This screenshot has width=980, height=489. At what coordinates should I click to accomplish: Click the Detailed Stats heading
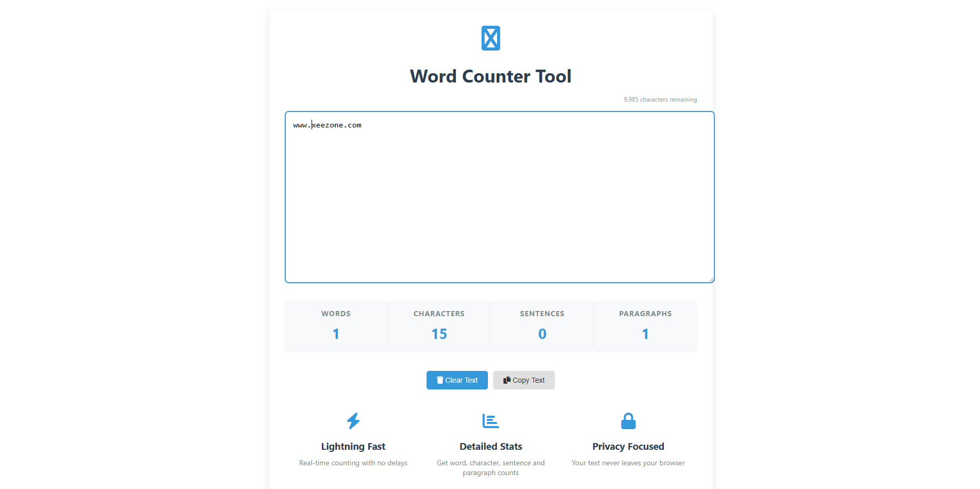(491, 447)
